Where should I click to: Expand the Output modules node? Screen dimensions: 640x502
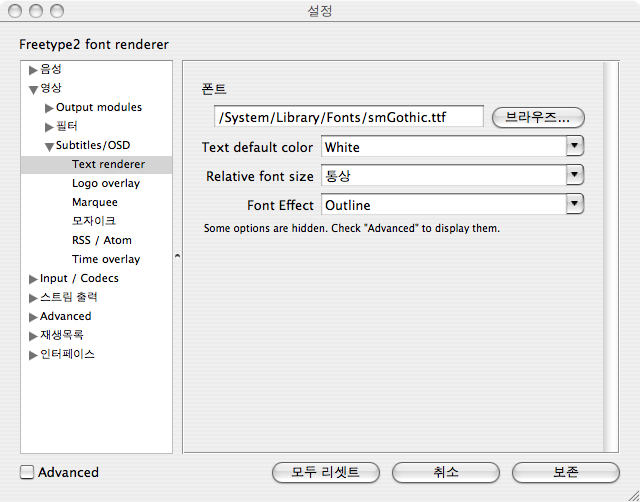(x=49, y=108)
